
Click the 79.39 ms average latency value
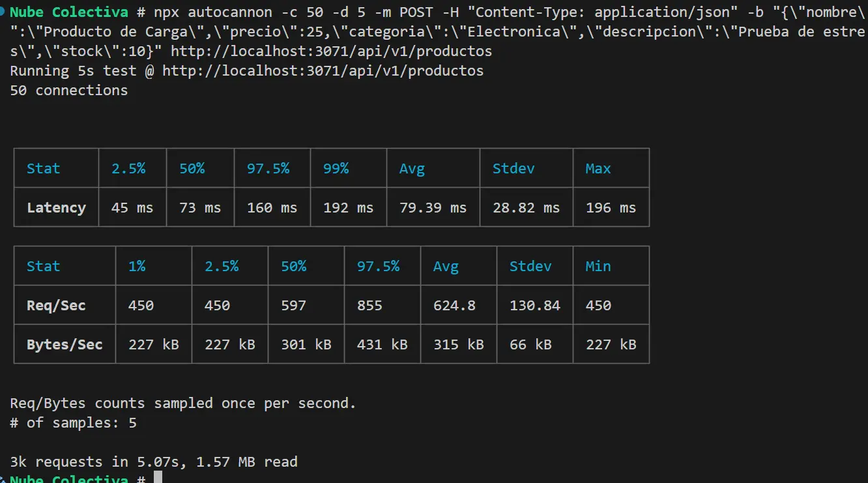tap(433, 207)
